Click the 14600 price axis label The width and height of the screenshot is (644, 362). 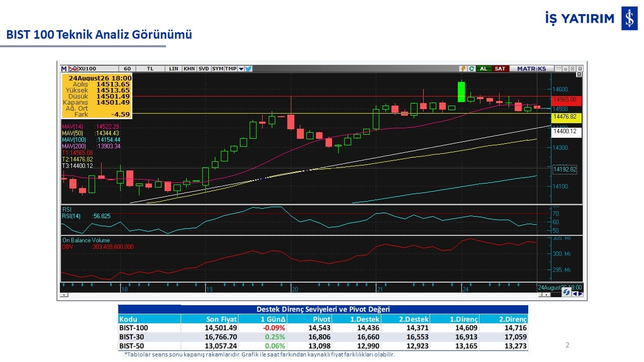[560, 89]
